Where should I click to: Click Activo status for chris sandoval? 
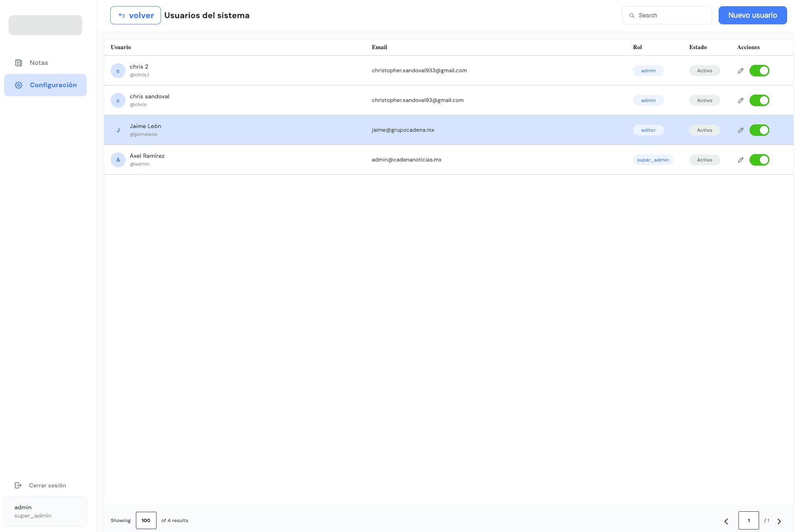pos(705,100)
